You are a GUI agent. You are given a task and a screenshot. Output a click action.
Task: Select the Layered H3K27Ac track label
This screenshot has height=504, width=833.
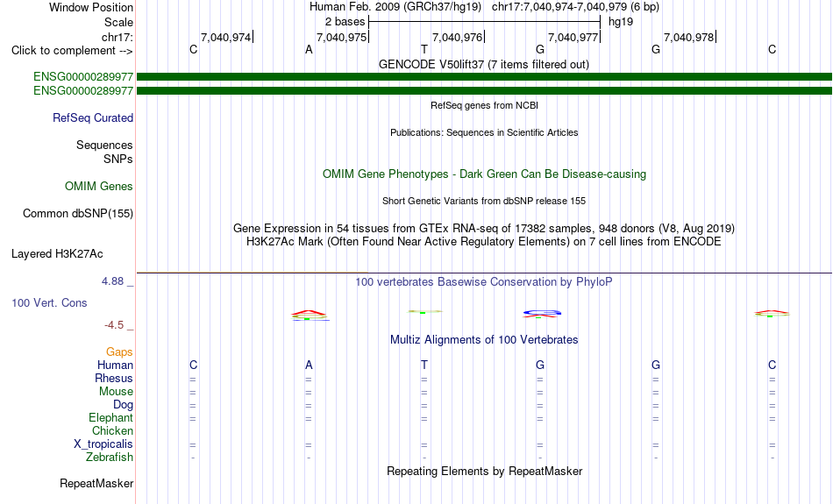[57, 254]
